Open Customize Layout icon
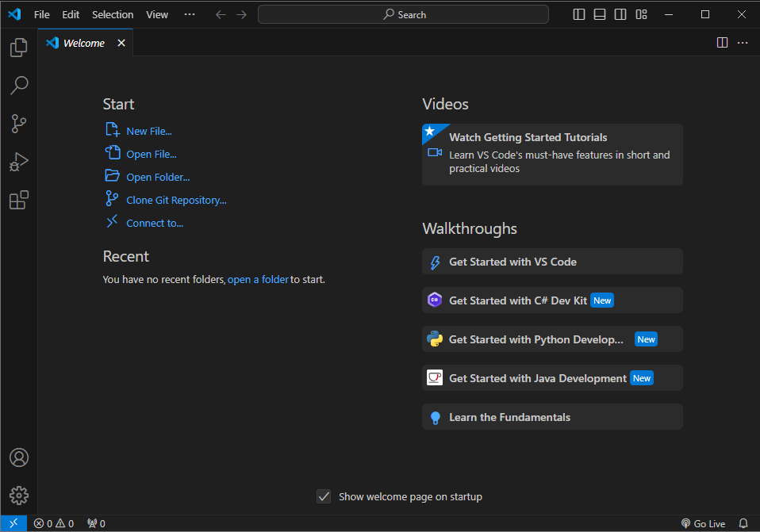Image resolution: width=760 pixels, height=532 pixels. click(x=641, y=14)
